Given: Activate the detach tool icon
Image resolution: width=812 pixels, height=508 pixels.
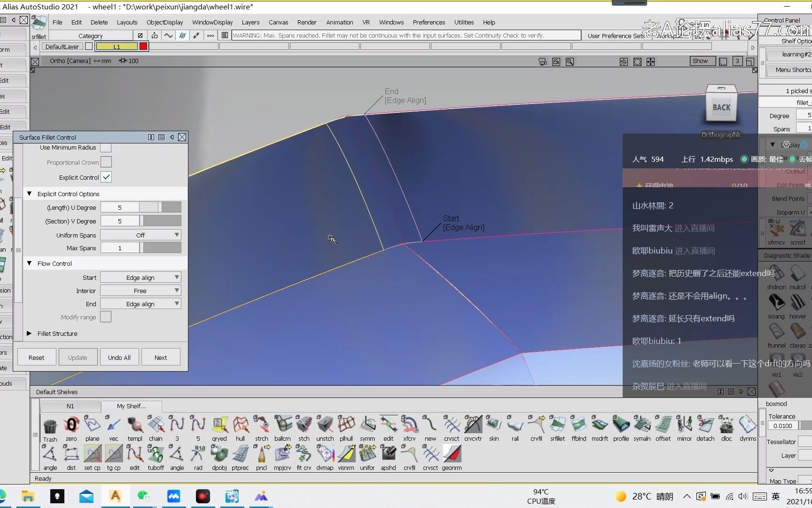Looking at the screenshot, I should pos(705,426).
